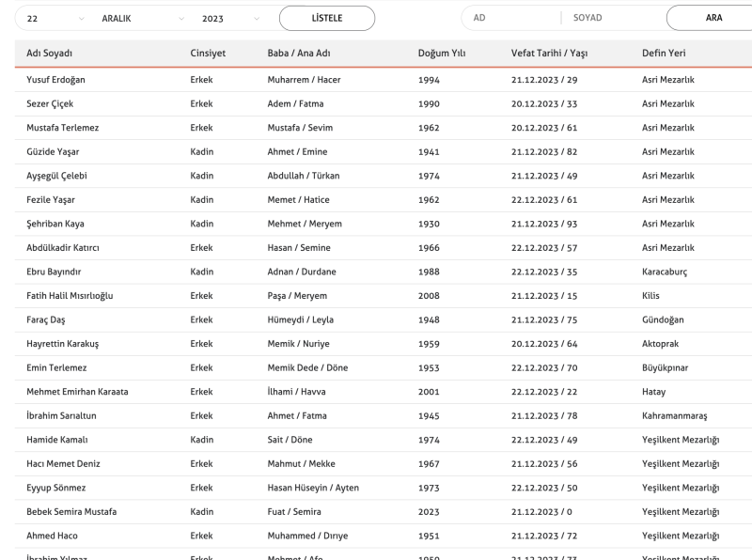Click parents cell Abdullah / Türkan
Screen dimensions: 752x560
pyautogui.click(x=304, y=176)
